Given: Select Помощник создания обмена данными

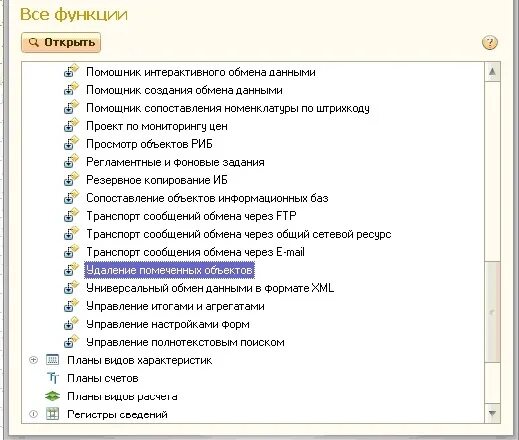Looking at the screenshot, I should pos(184,90).
